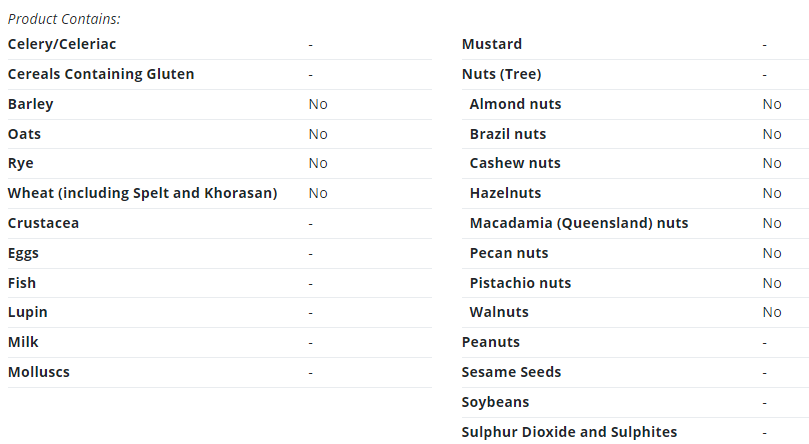This screenshot has width=809, height=444.
Task: Select the Molluscs row label
Action: coord(39,372)
